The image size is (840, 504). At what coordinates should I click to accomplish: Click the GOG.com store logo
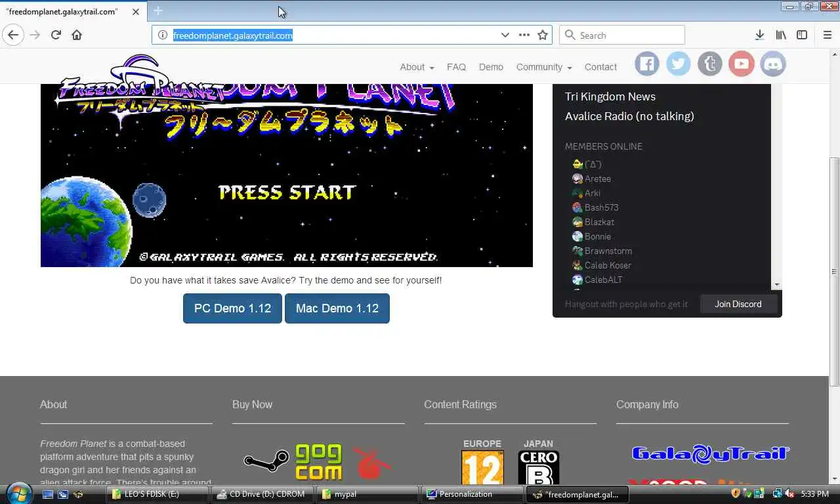coord(319,462)
